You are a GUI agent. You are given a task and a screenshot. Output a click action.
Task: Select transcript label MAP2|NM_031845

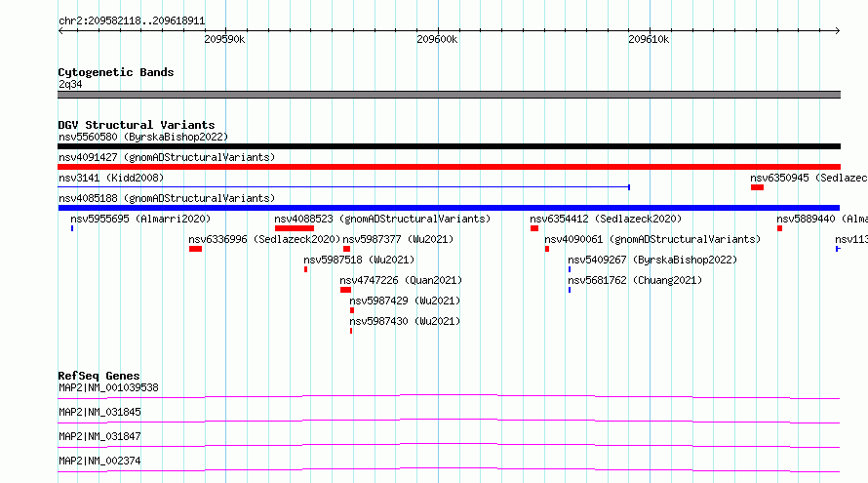tap(99, 412)
